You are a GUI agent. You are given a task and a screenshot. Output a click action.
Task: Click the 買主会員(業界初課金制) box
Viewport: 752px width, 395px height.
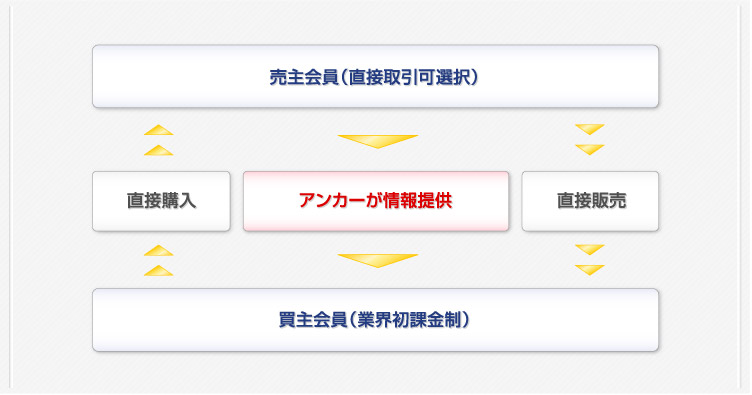coord(375,320)
